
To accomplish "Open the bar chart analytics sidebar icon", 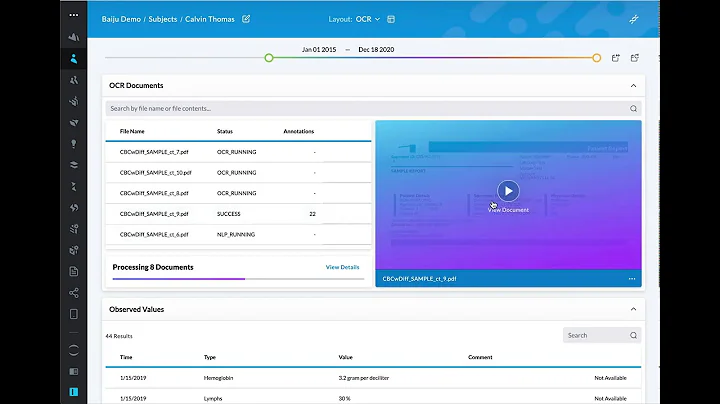I will point(73,37).
